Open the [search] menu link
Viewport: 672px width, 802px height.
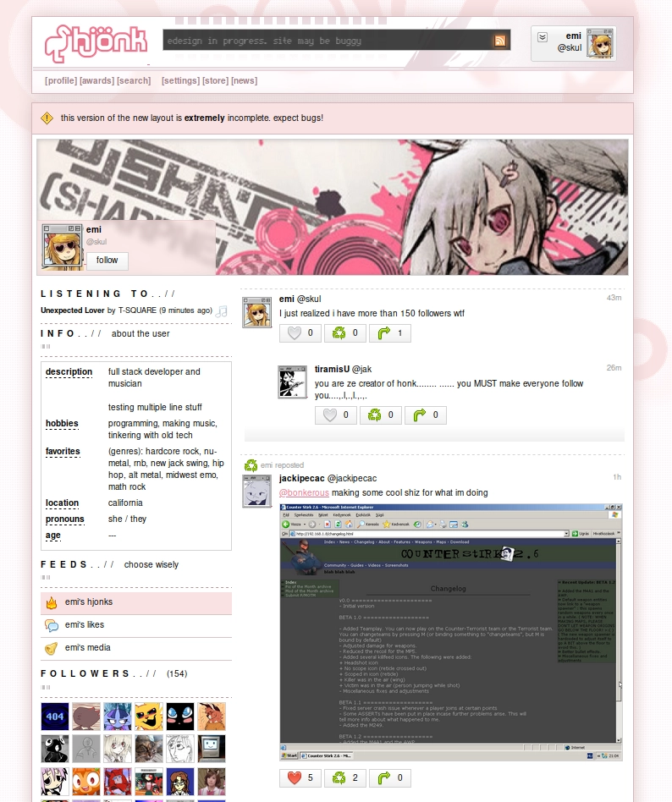(x=134, y=80)
